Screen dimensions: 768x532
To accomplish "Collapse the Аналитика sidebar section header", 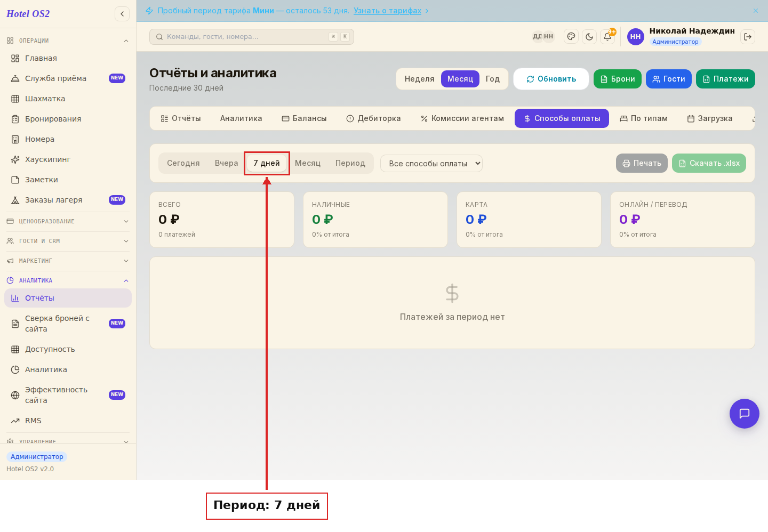I will pyautogui.click(x=68, y=280).
